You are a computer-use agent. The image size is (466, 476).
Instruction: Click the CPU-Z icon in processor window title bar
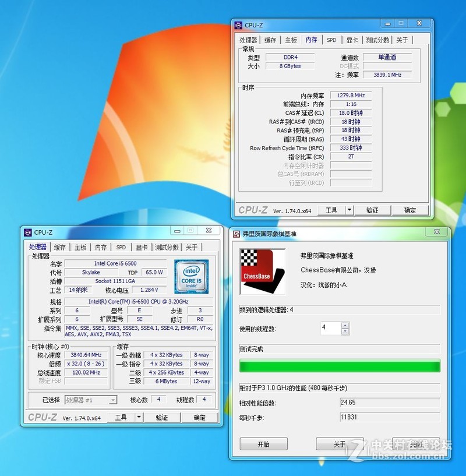(27, 232)
